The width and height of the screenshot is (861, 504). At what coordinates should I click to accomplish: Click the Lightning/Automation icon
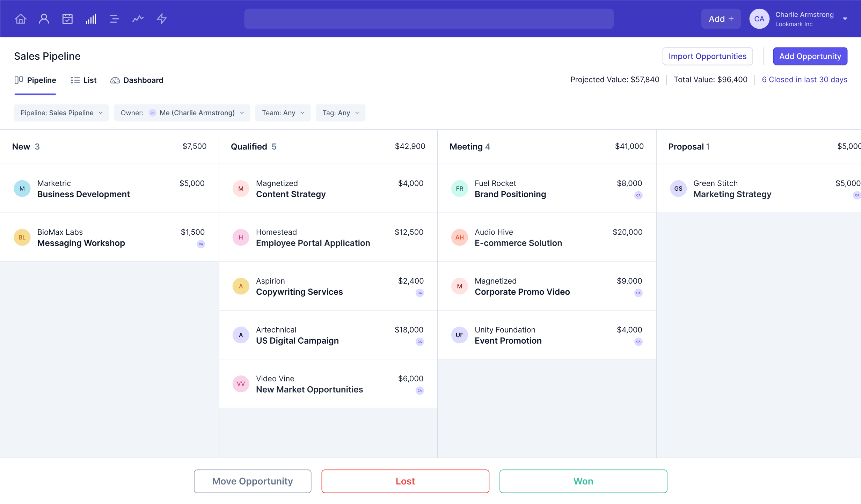(161, 18)
